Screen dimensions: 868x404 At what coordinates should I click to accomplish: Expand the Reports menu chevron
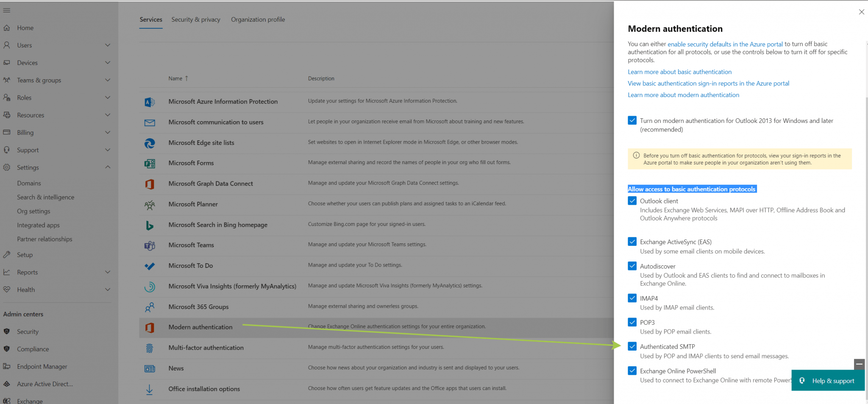click(x=108, y=272)
